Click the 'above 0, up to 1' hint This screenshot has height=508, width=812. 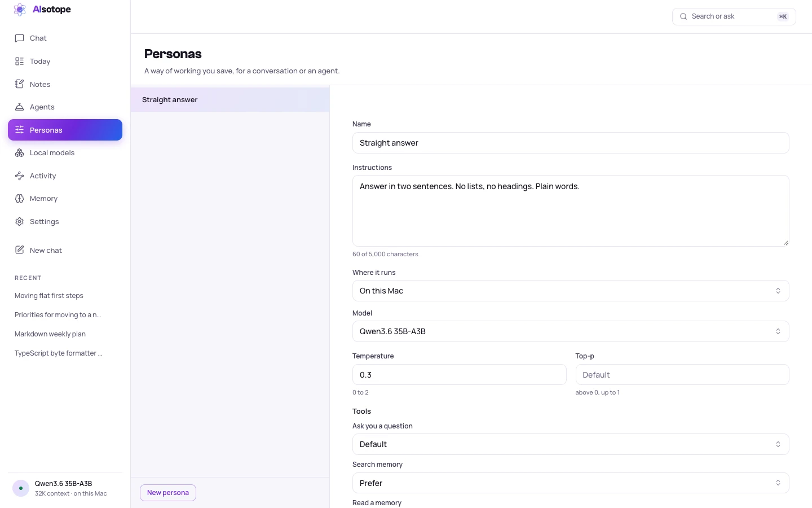pos(598,392)
